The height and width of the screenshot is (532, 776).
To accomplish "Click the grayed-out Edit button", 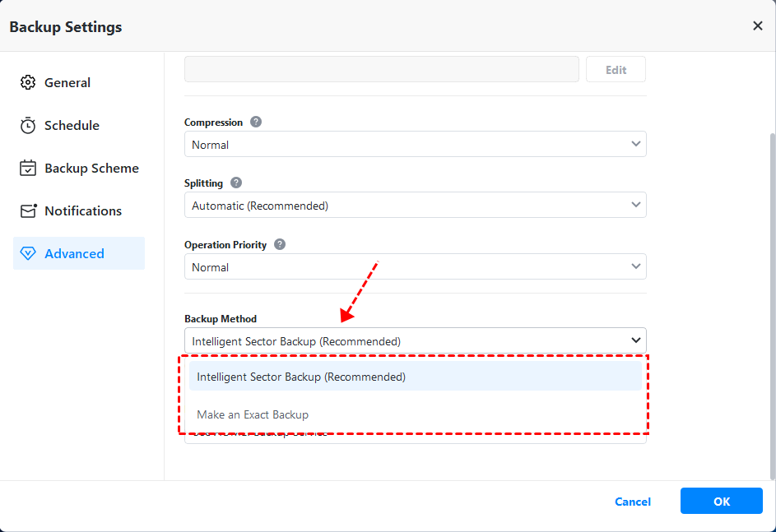I will [x=616, y=70].
